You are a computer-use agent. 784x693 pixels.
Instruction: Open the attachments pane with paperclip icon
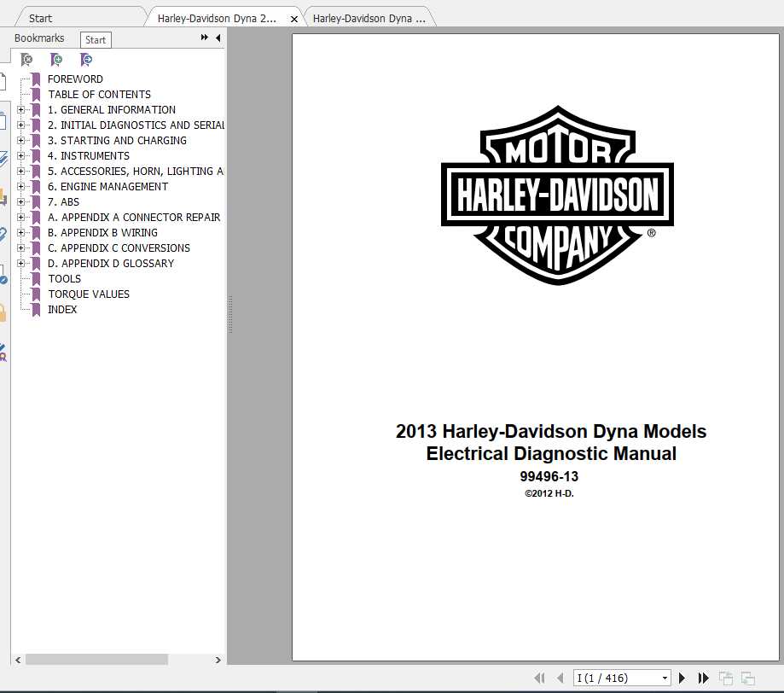pyautogui.click(x=4, y=235)
